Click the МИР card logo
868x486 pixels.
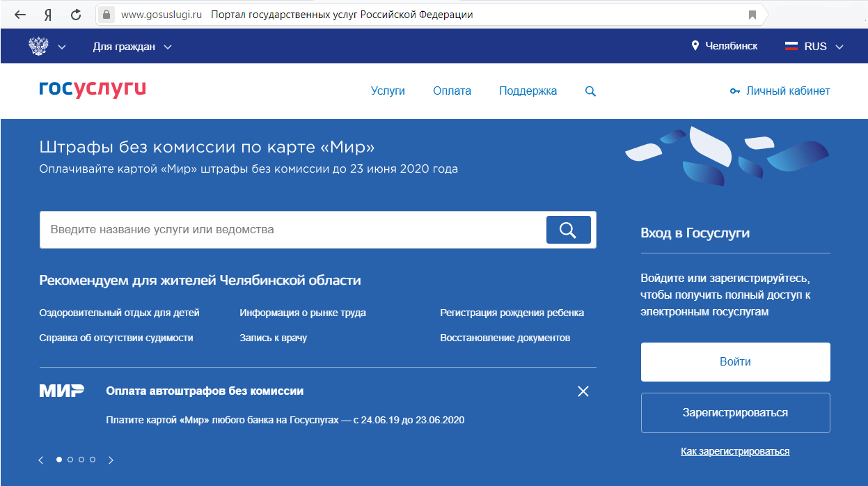pyautogui.click(x=62, y=391)
